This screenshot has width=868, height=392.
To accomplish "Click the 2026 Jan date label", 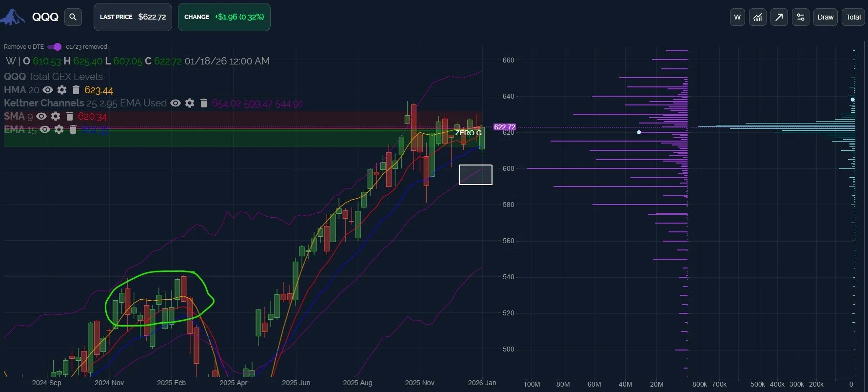I will [x=482, y=383].
